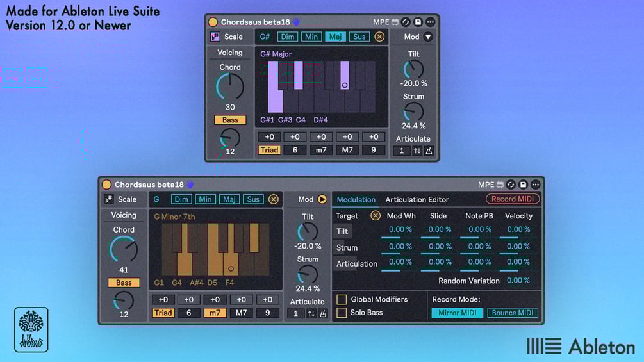The height and width of the screenshot is (362, 644).
Task: Select m7 extension in lower device
Action: tap(215, 313)
